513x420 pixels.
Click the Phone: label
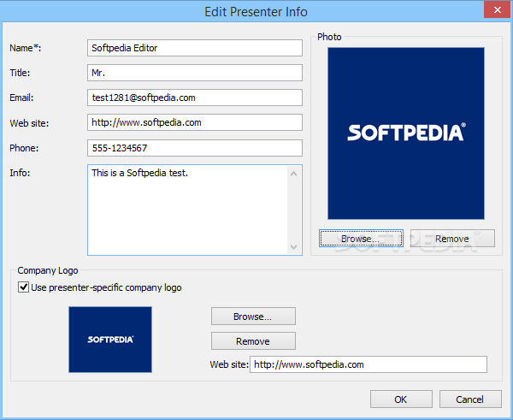coord(24,148)
